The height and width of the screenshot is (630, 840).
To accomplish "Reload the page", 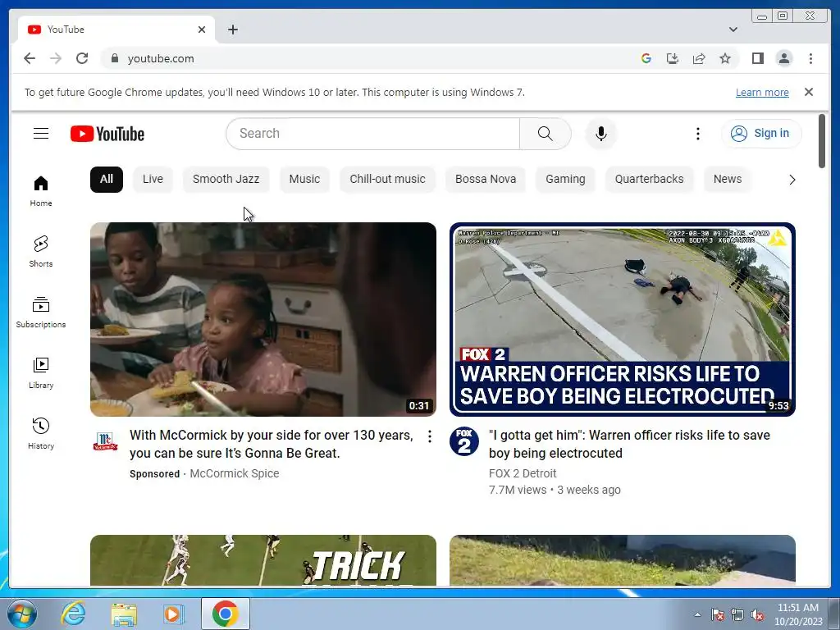I will tap(82, 58).
